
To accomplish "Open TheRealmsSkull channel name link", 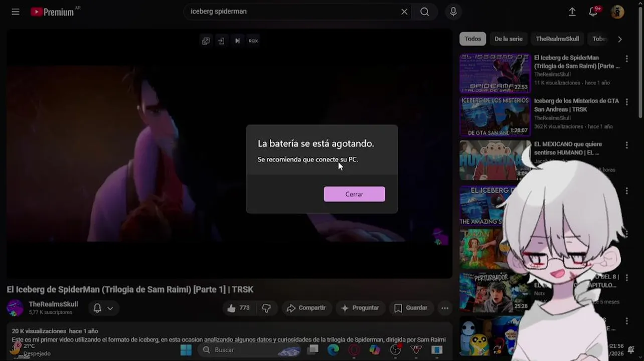I will point(53,304).
